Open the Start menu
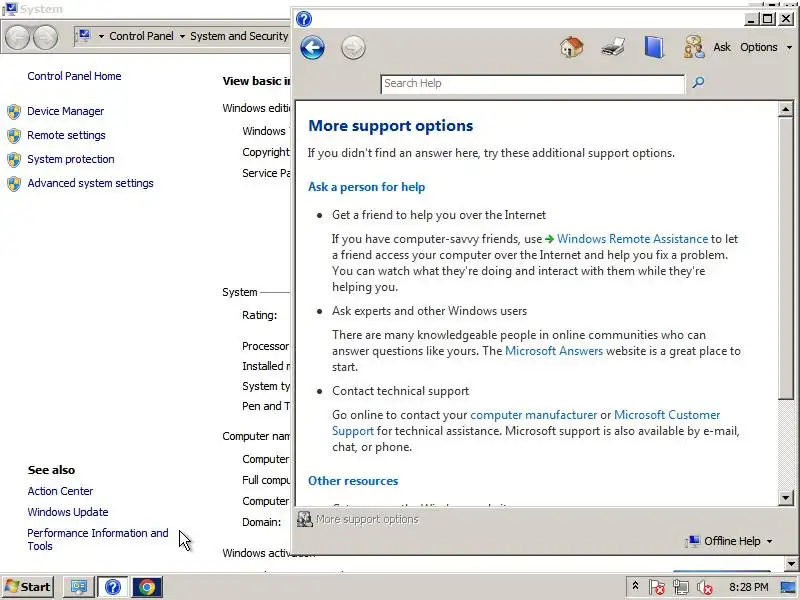800x600 pixels. pos(28,587)
